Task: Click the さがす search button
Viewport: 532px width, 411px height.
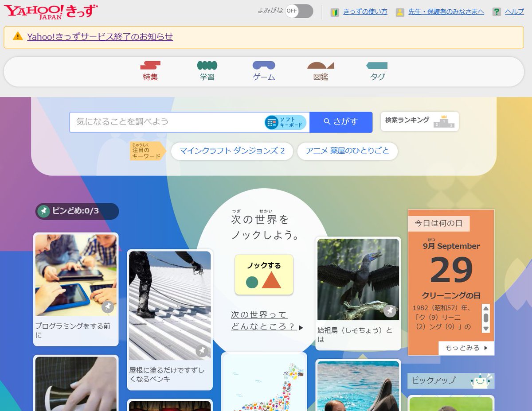Action: click(x=341, y=122)
